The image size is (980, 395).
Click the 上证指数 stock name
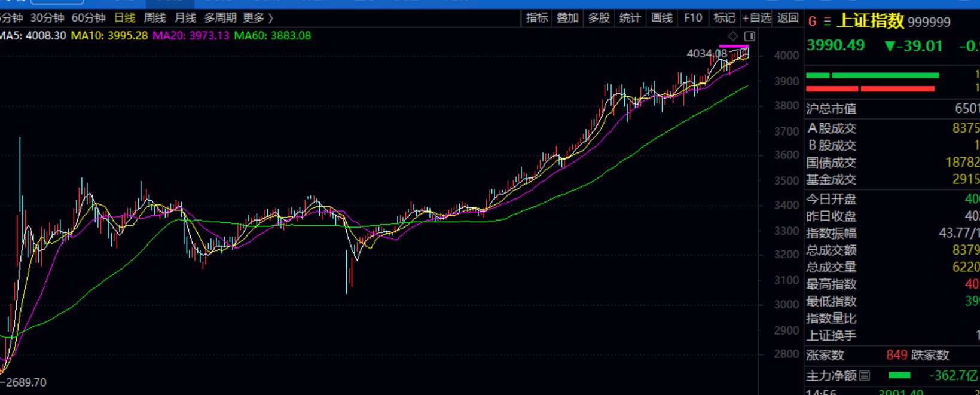point(871,21)
